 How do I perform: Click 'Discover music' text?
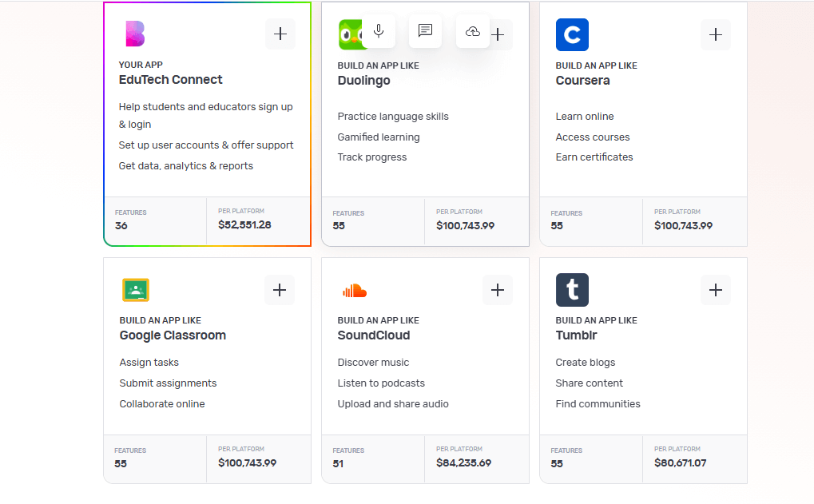[373, 363]
